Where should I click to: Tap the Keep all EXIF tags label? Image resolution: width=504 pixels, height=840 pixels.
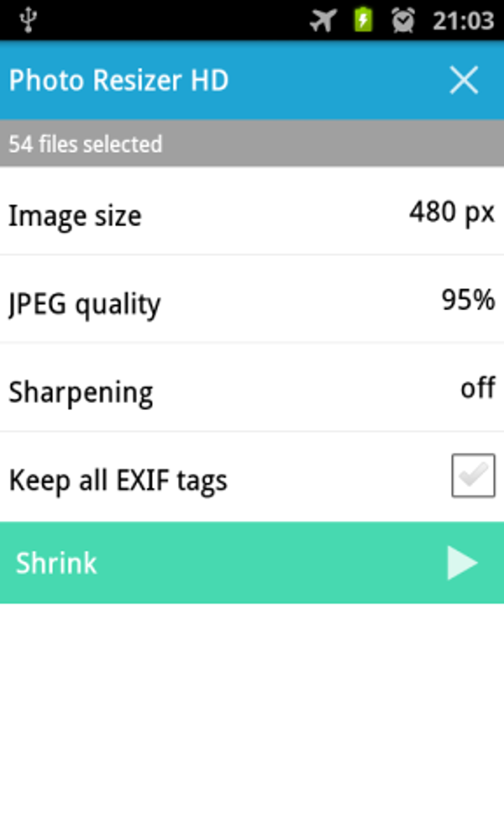(x=118, y=480)
